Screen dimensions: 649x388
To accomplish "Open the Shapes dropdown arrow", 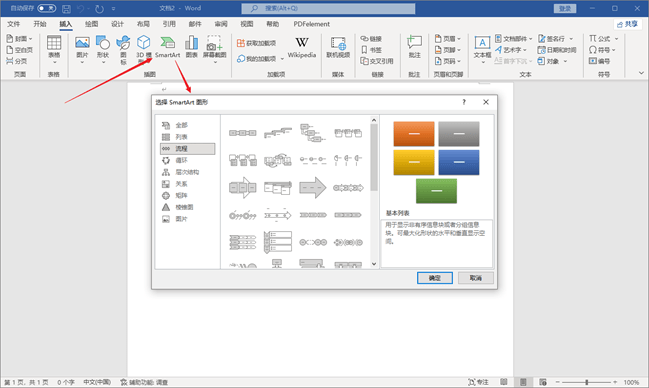I will pyautogui.click(x=103, y=63).
